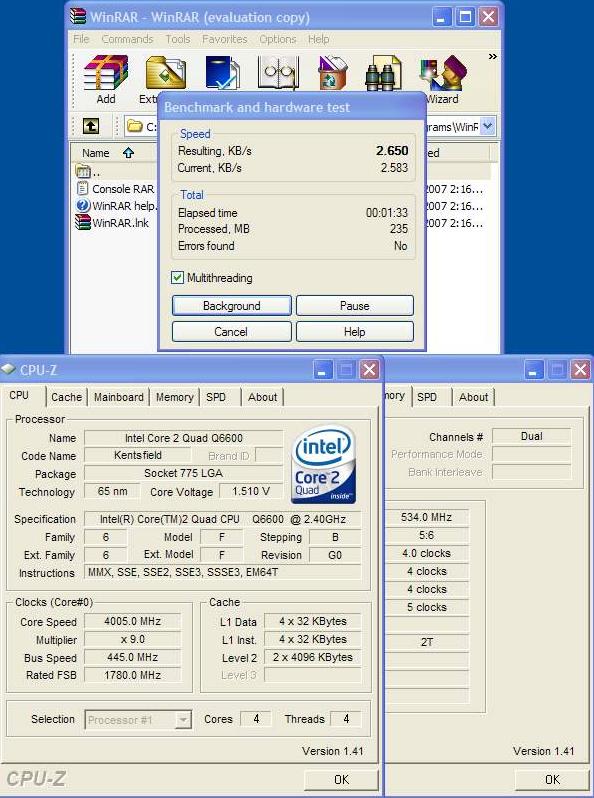Click the Name column header
The image size is (594, 798).
[96, 153]
